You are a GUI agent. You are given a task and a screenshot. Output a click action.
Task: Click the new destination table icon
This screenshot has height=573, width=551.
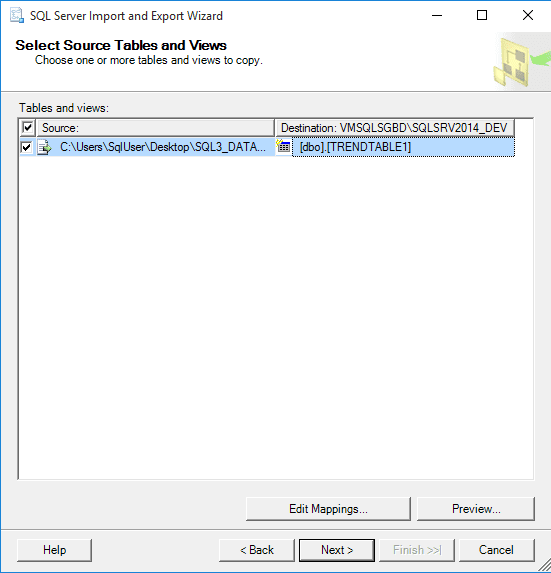[x=283, y=146]
